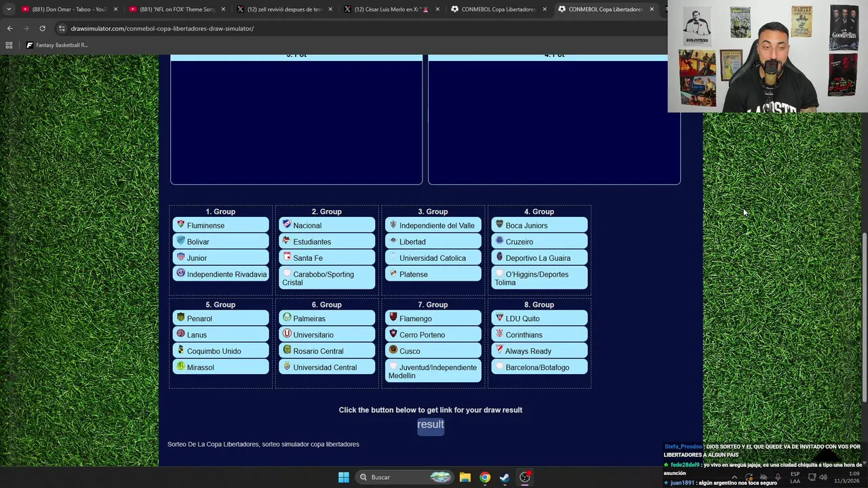868x488 pixels.
Task: Switch to the Don Omar - Taboo tab
Action: pyautogui.click(x=69, y=9)
